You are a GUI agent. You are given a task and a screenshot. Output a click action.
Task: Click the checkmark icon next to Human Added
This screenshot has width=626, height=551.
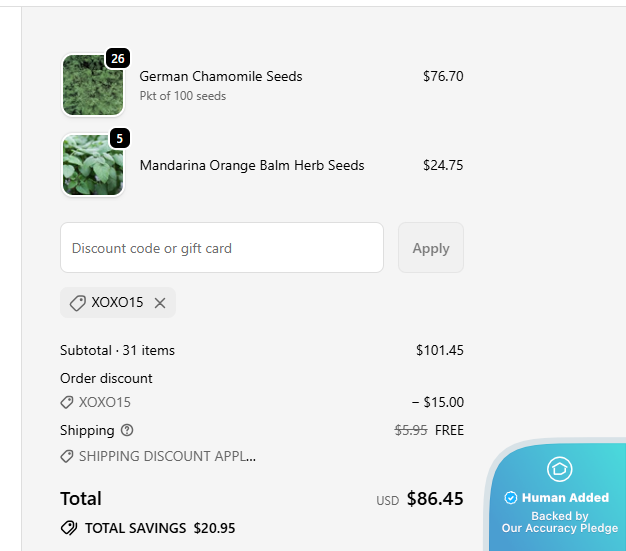[x=510, y=498]
